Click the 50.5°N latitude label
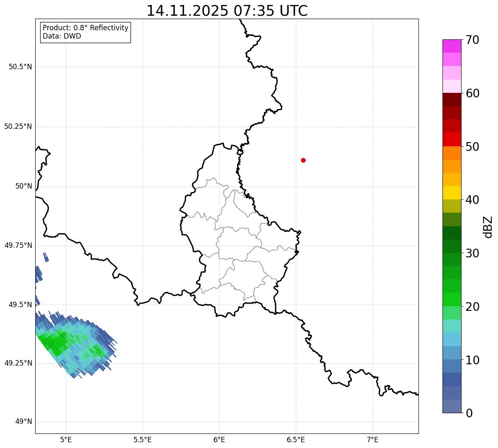Viewport: 498px width, 448px height. [20, 67]
